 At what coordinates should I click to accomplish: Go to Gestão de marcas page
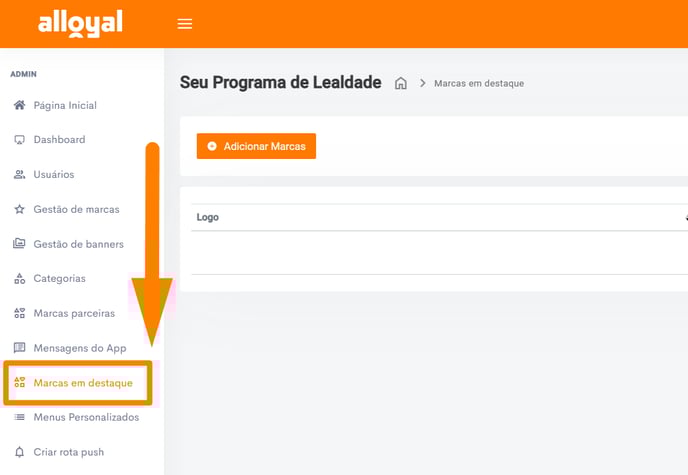(x=76, y=209)
